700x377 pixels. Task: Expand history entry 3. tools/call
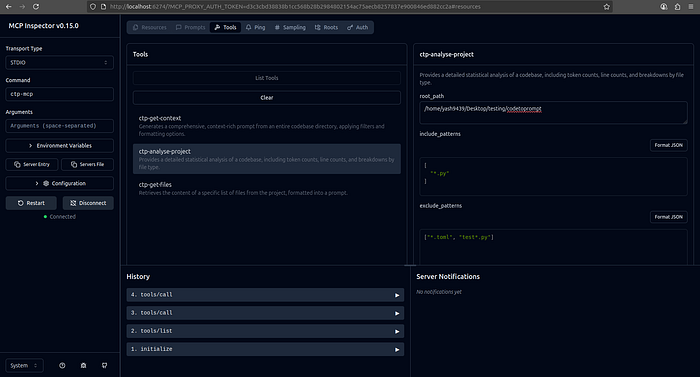point(265,313)
